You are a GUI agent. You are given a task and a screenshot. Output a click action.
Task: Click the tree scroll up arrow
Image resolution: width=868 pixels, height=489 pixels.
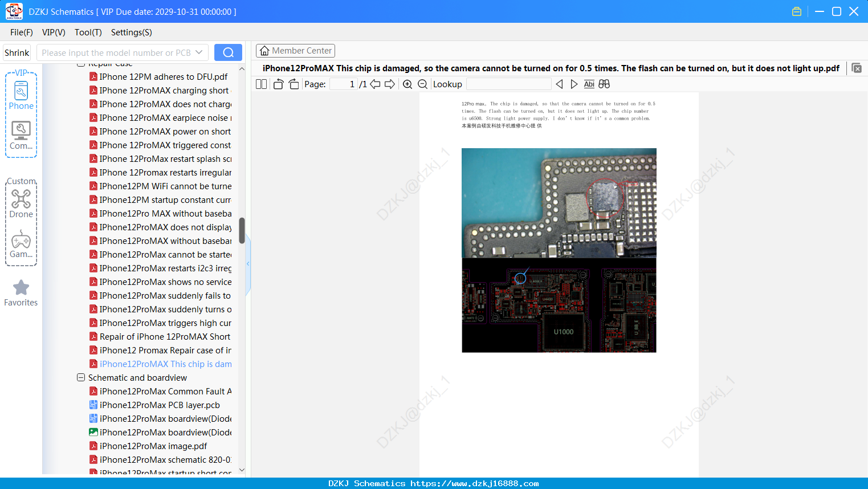click(x=242, y=69)
